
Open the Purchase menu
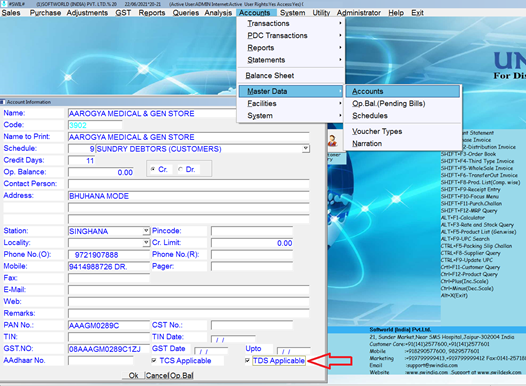tap(45, 13)
